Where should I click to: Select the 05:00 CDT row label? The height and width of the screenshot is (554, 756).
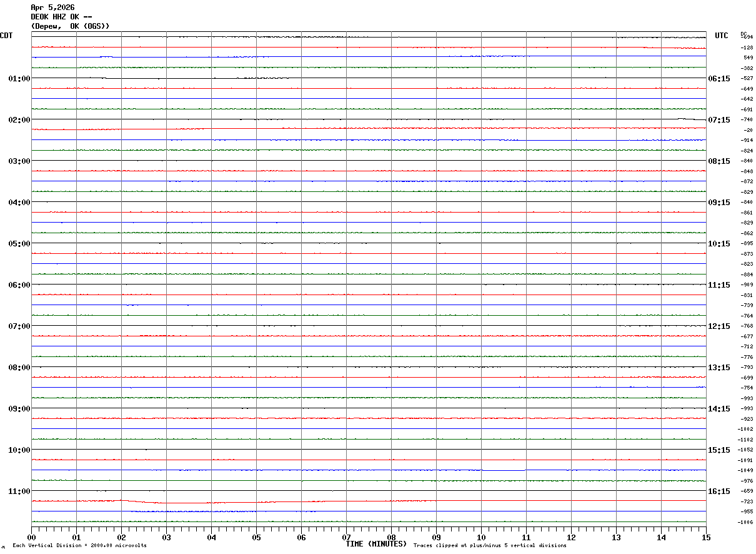(x=19, y=244)
